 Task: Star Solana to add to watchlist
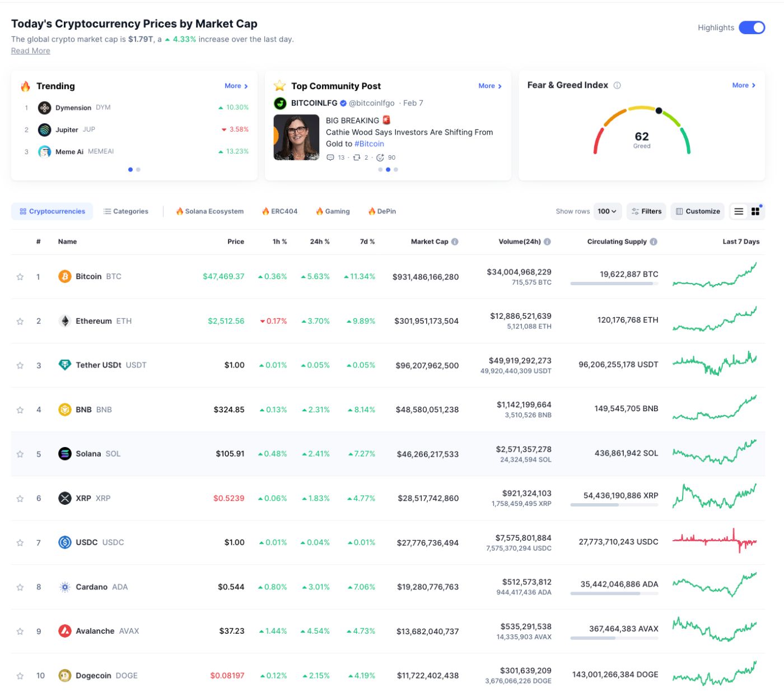pyautogui.click(x=20, y=453)
